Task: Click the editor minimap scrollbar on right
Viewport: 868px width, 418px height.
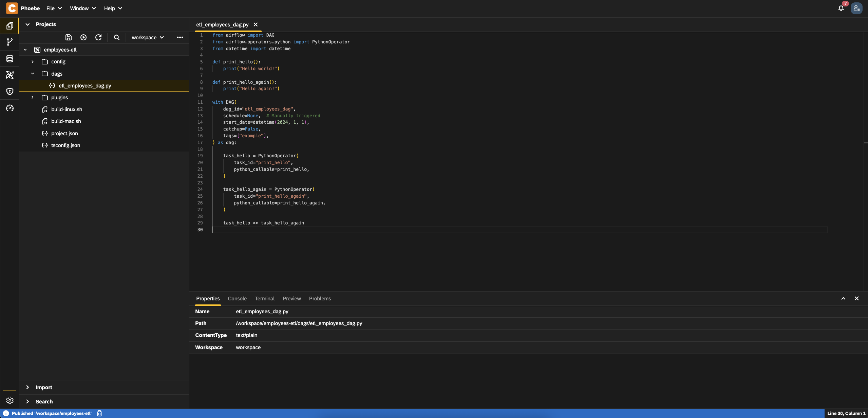Action: pos(865,161)
